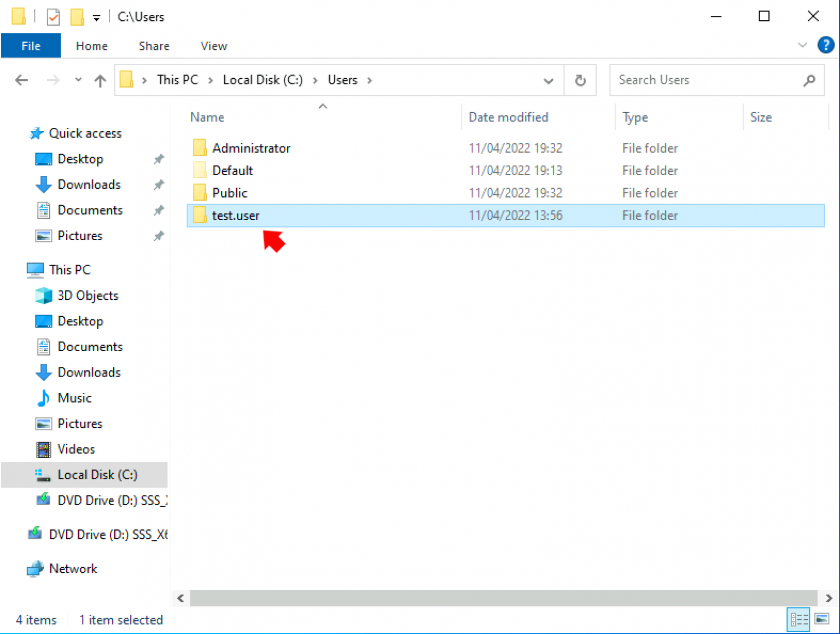
Task: Open the test.user folder
Action: pos(236,215)
